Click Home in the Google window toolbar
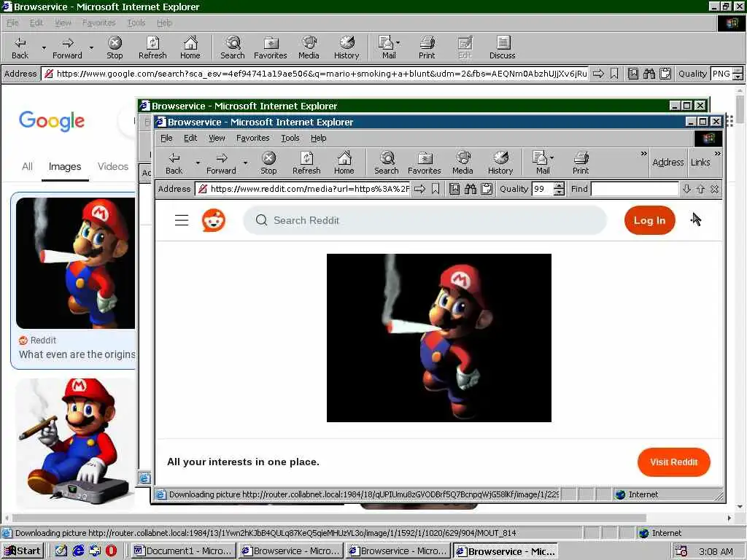The image size is (747, 560). (x=190, y=48)
